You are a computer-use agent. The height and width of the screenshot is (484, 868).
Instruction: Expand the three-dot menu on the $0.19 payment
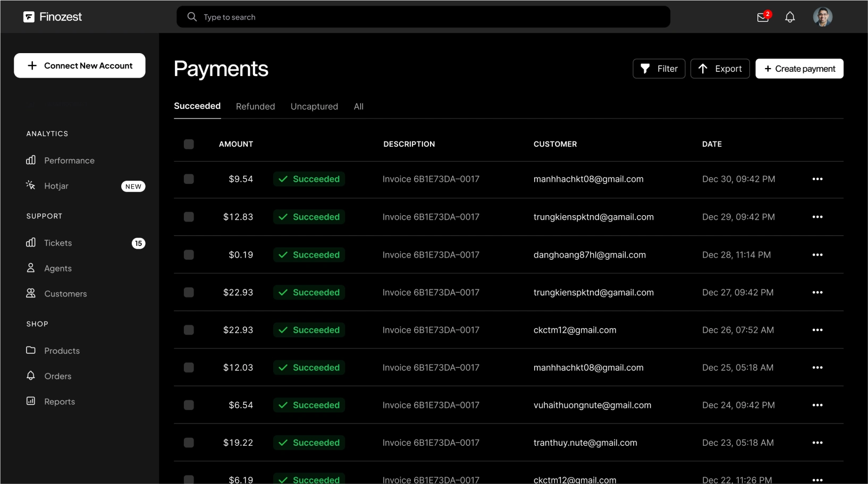coord(818,254)
